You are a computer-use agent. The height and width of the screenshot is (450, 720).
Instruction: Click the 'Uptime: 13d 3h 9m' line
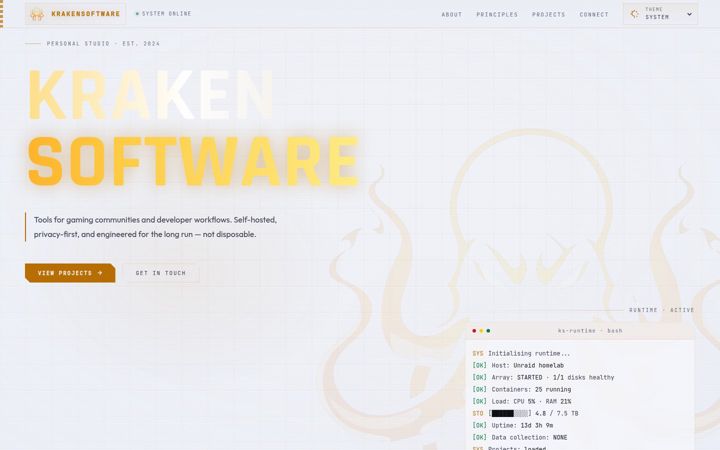coord(512,425)
